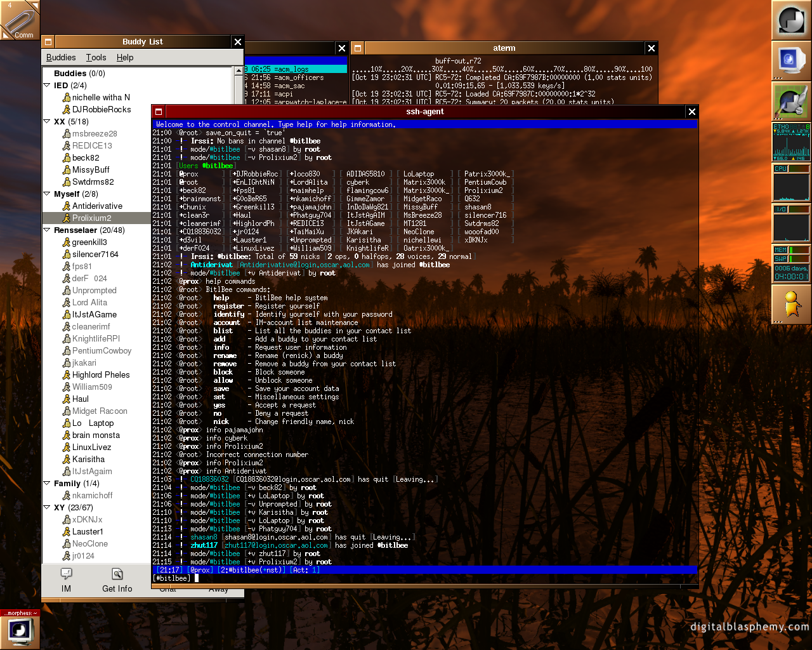Click the buddy icon beside Antiderivative
The image size is (812, 650).
tap(66, 206)
